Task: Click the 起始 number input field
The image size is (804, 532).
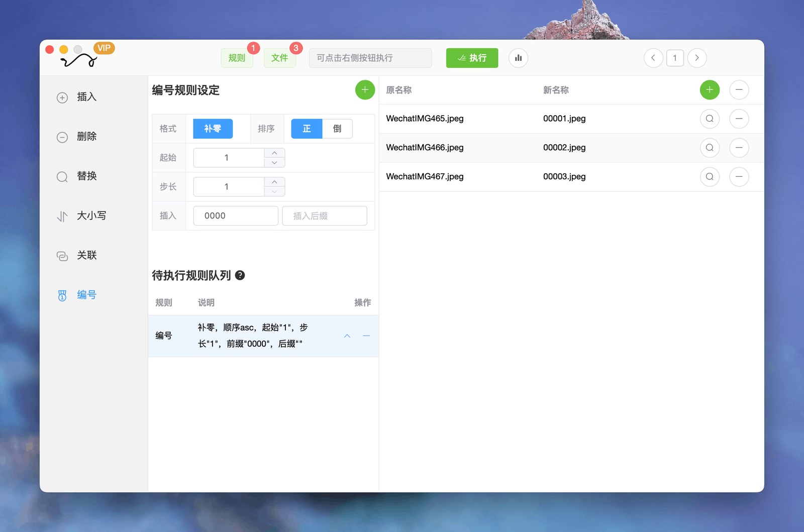Action: tap(229, 158)
